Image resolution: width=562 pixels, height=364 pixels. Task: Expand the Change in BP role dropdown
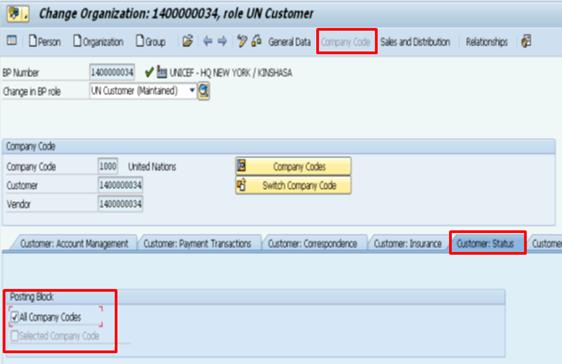pos(192,90)
